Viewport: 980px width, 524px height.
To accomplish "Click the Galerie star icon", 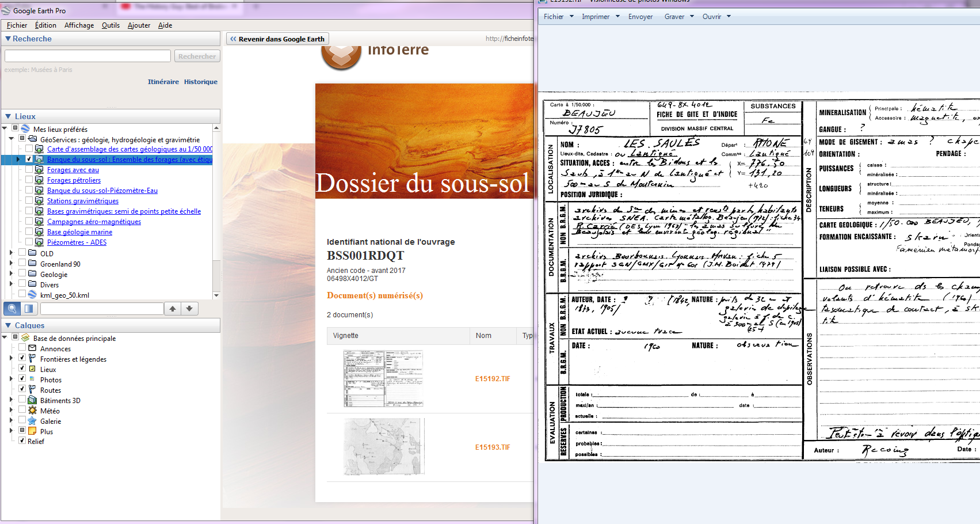I will click(33, 421).
